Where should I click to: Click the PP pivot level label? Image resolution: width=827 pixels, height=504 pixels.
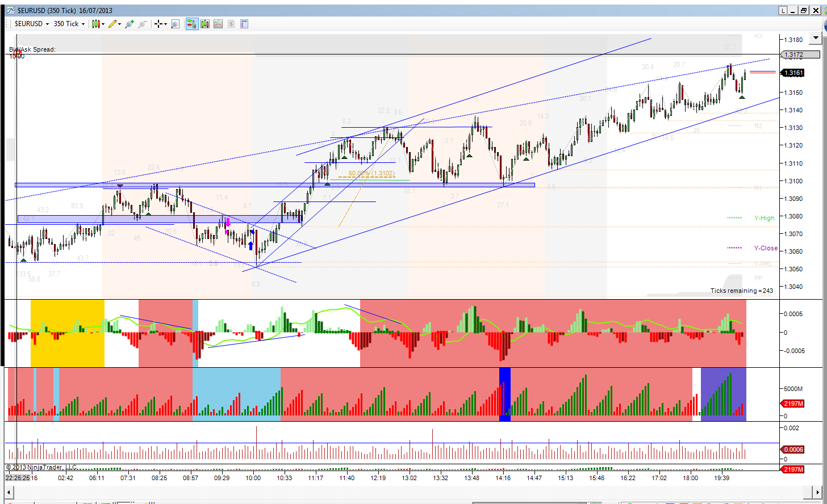pyautogui.click(x=758, y=278)
